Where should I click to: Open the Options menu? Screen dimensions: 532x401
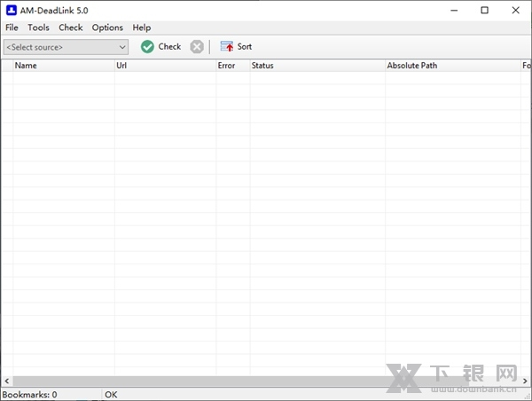pos(107,28)
